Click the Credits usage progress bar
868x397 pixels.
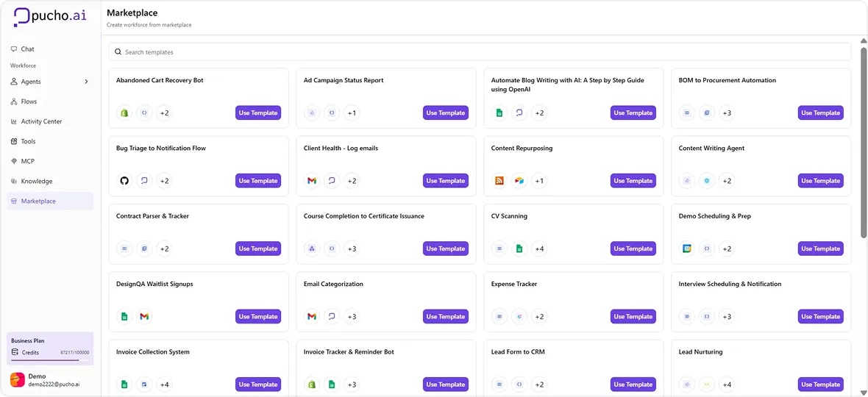[x=50, y=360]
